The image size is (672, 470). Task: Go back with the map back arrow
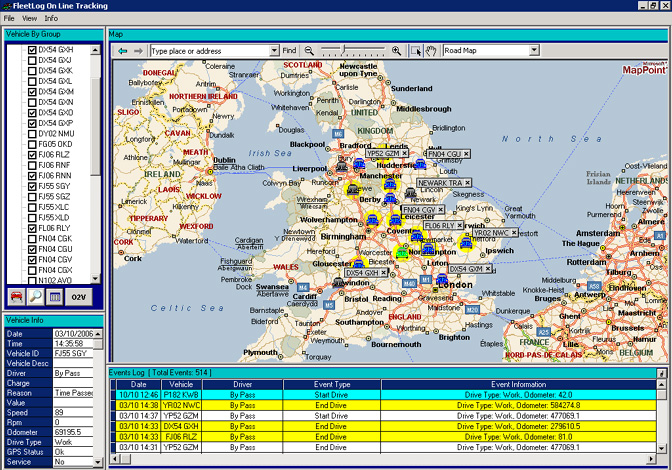123,51
